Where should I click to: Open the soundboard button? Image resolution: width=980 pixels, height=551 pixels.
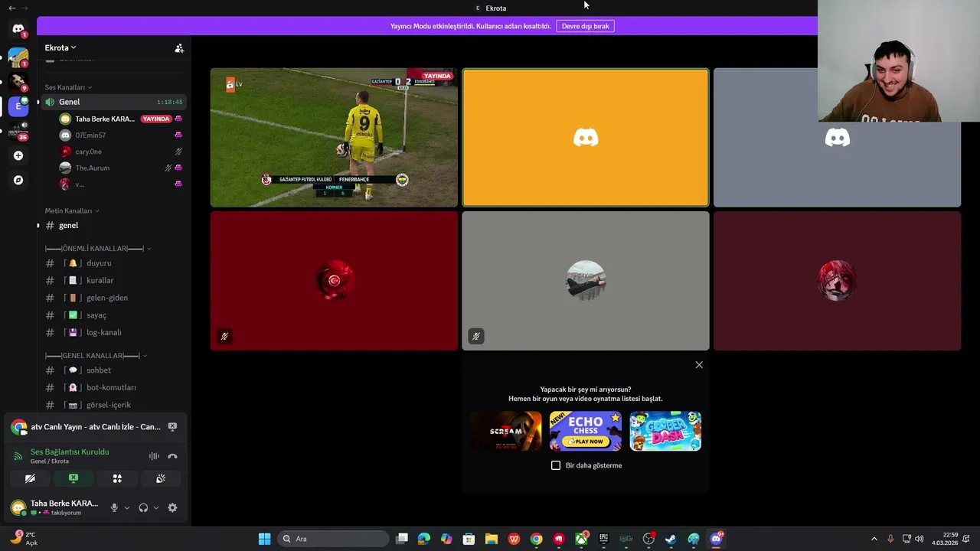click(x=161, y=478)
